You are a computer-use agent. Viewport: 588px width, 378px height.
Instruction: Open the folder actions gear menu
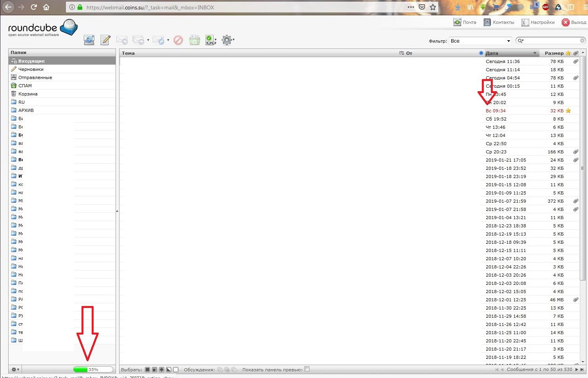(15, 369)
